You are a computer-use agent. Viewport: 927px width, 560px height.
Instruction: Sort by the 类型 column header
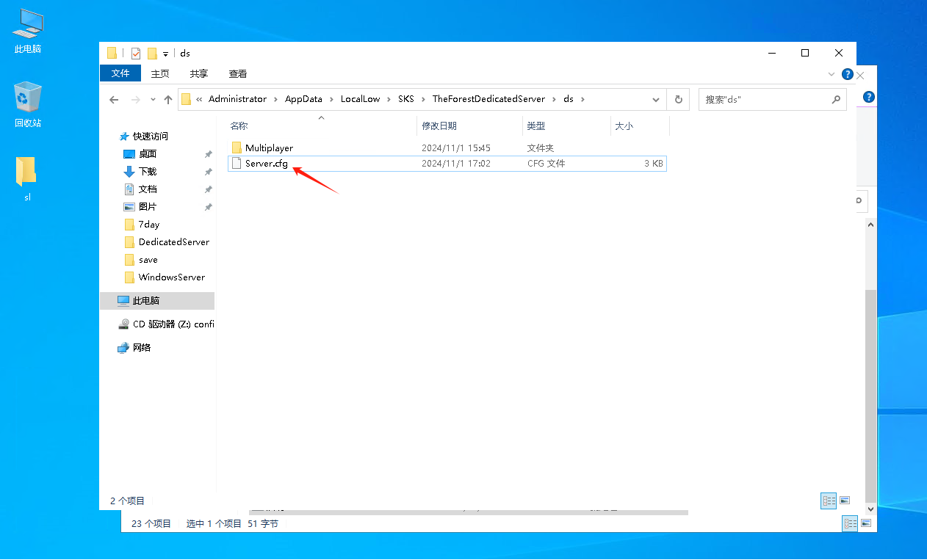point(566,126)
